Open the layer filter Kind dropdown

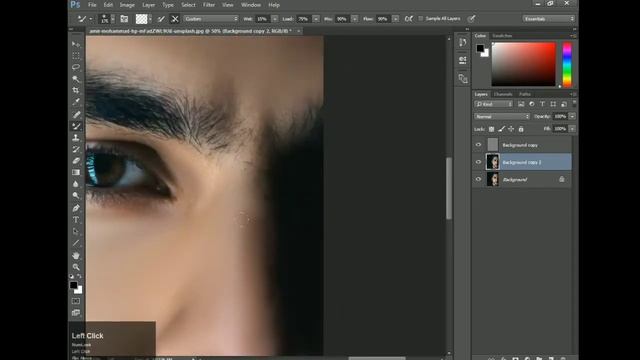pyautogui.click(x=493, y=104)
